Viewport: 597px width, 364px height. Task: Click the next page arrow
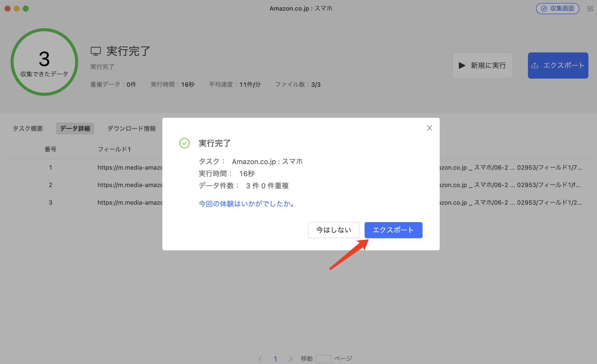coord(290,358)
